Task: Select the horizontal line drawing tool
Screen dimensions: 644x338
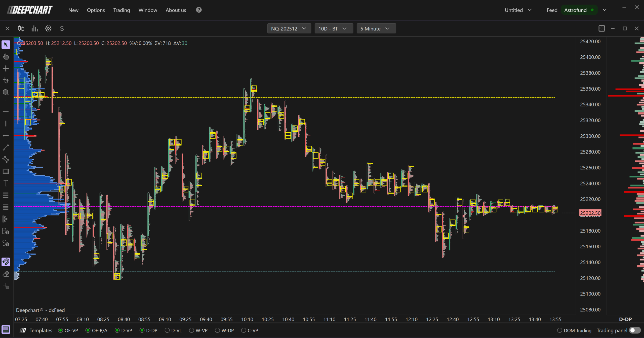Action: pyautogui.click(x=6, y=111)
